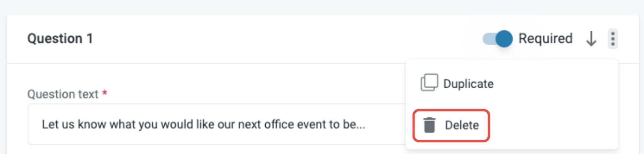Click the red asterisk required marker
Image resolution: width=644 pixels, height=154 pixels.
tap(105, 93)
